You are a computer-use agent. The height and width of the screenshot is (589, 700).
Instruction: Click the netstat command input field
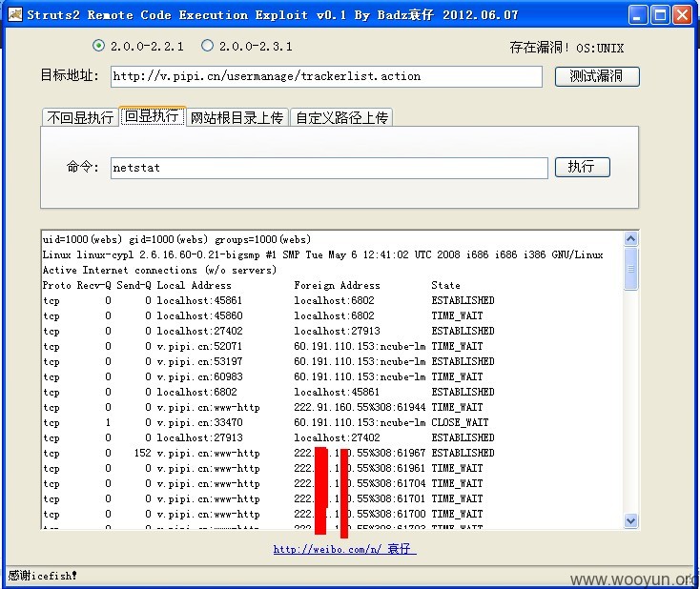coord(329,168)
